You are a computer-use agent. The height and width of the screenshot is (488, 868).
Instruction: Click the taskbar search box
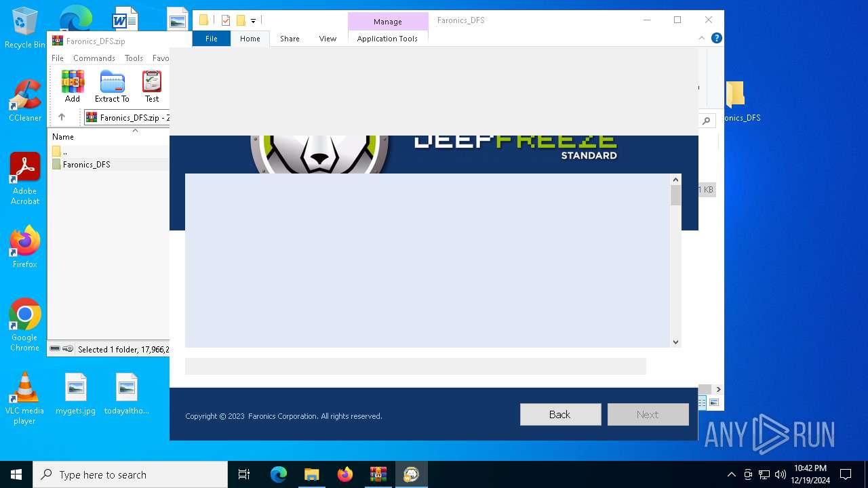[x=130, y=474]
